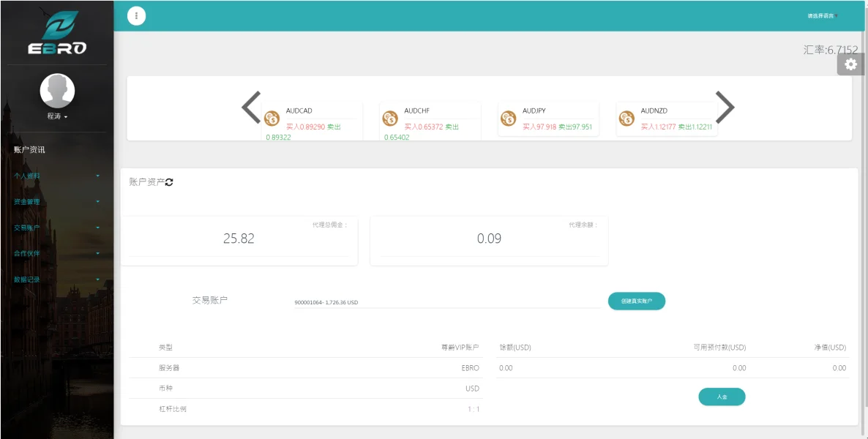Click the user avatar picture
The image size is (868, 439).
pyautogui.click(x=57, y=91)
